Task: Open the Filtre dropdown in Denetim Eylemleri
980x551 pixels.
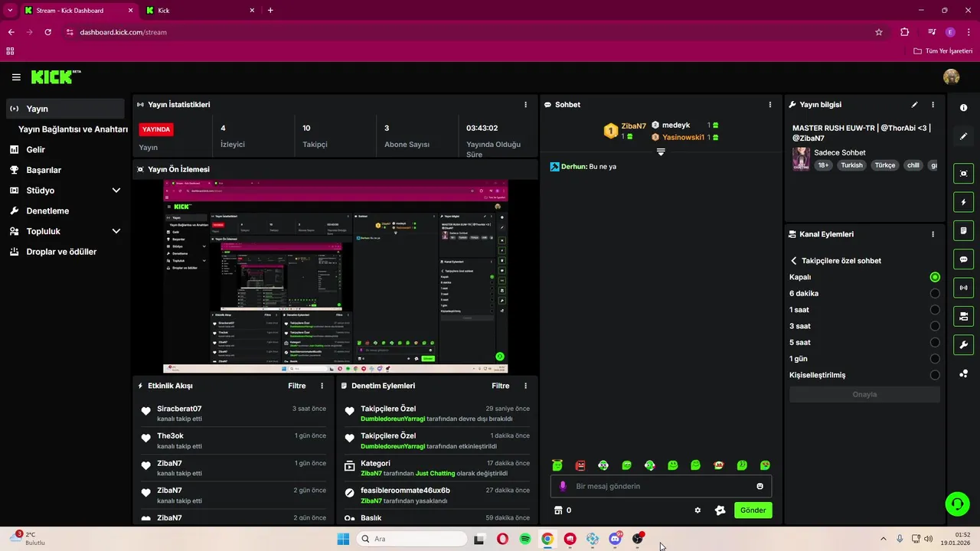Action: tap(501, 386)
